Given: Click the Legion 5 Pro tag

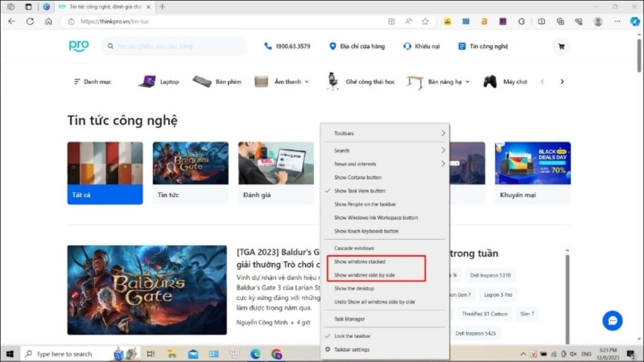Looking at the screenshot, I should pos(498,295).
